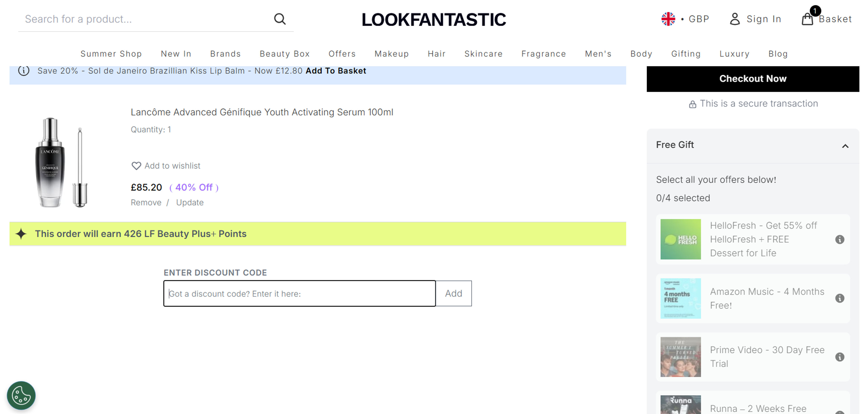The image size is (868, 414).
Task: Click the search magnifier icon
Action: pos(280,19)
